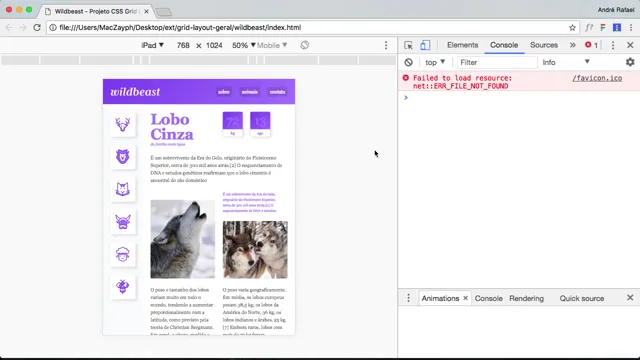Open the f? extension icon

click(589, 27)
